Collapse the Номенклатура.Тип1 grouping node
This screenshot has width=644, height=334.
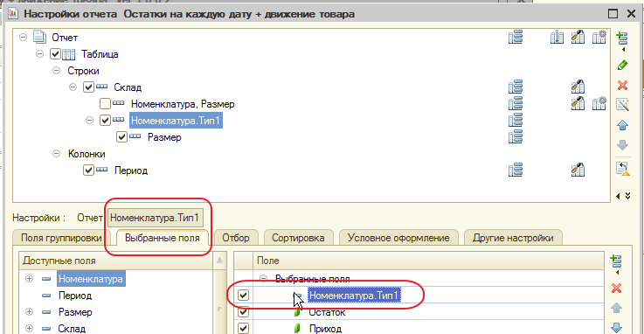pos(89,121)
